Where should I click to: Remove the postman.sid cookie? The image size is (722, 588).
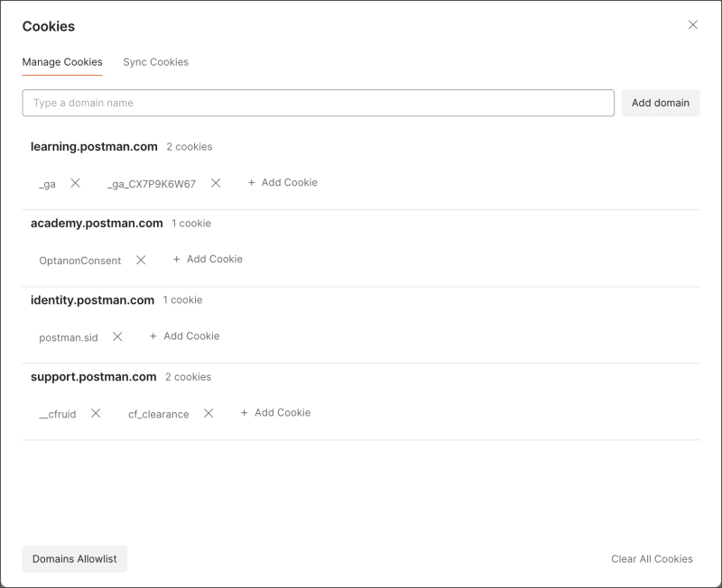117,336
